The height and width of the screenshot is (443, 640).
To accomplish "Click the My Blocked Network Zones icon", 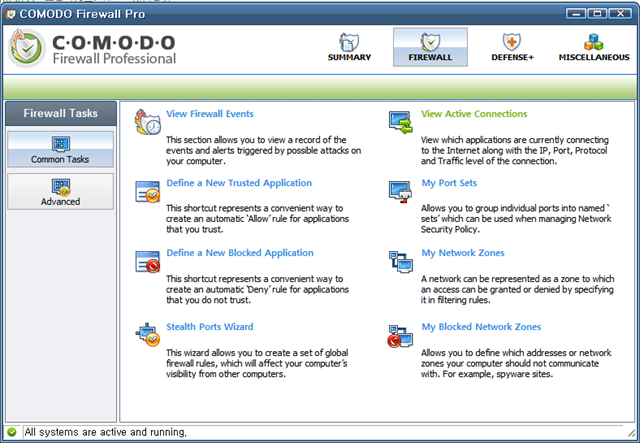I will [x=400, y=336].
